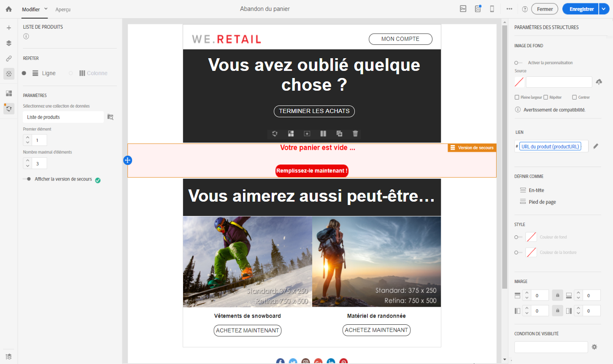The width and height of the screenshot is (613, 364).
Task: Decrease Nombre maximal d'éléments value
Action: pos(27,166)
